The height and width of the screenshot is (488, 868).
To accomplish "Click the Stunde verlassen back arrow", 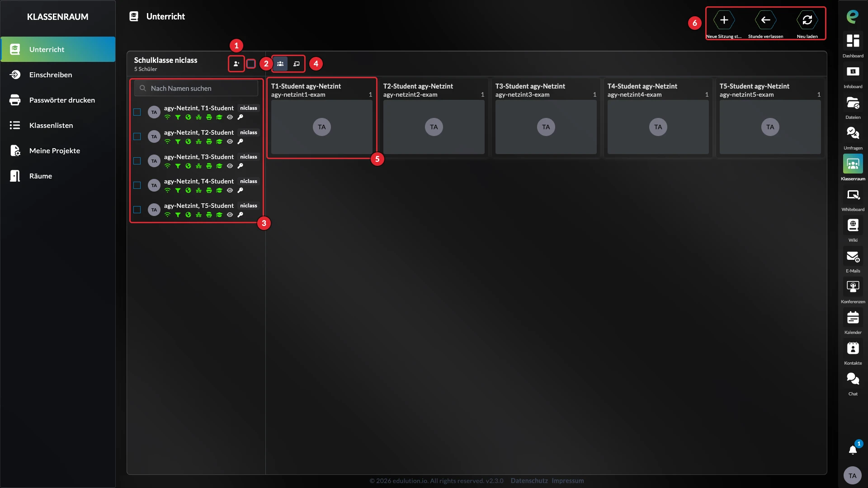I will coord(766,20).
